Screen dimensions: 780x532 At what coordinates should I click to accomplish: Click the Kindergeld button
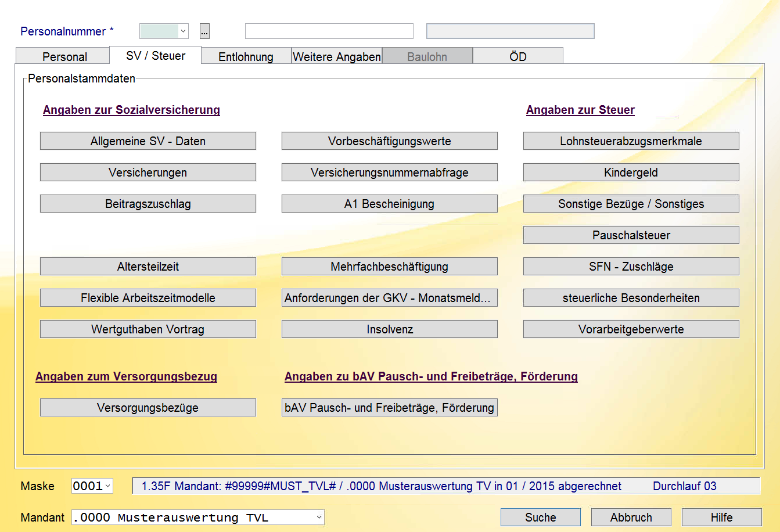[631, 172]
